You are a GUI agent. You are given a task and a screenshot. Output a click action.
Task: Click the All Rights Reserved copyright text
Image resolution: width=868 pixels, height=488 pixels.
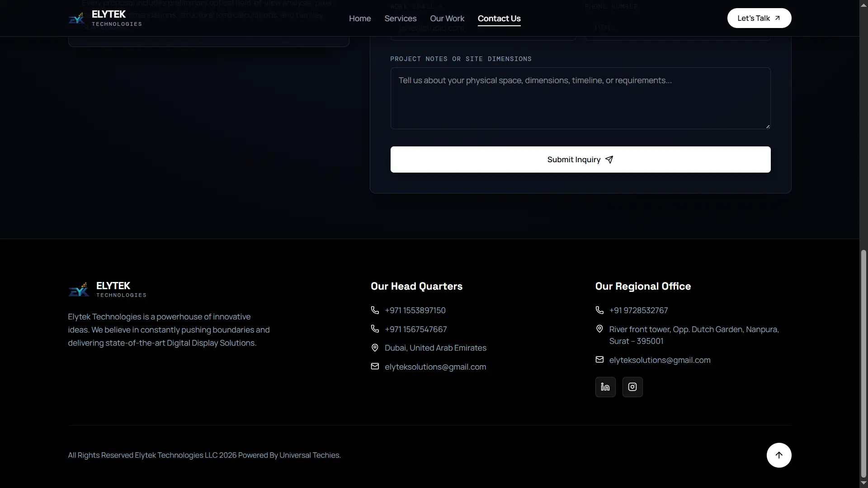pyautogui.click(x=204, y=455)
